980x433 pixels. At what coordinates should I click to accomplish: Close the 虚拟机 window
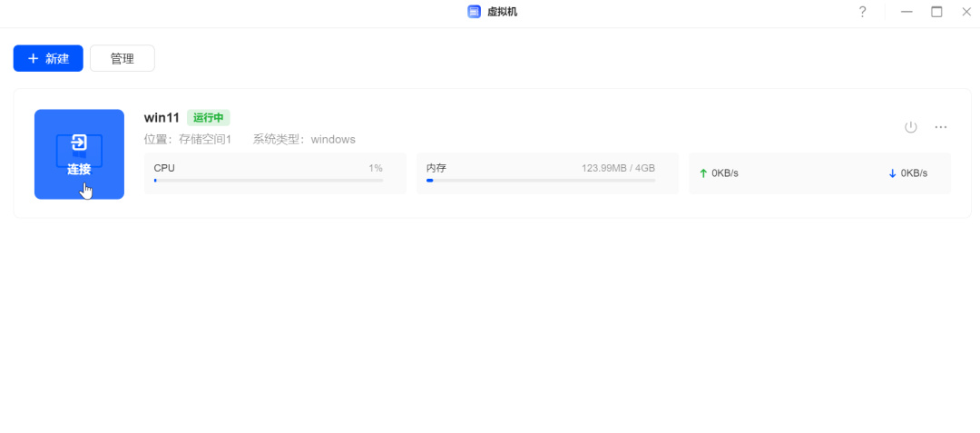point(966,12)
